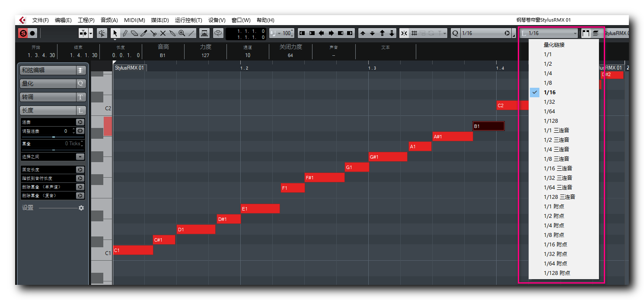This screenshot has height=300, width=644.
Task: Click trim end left nudge icon
Action: click(340, 33)
